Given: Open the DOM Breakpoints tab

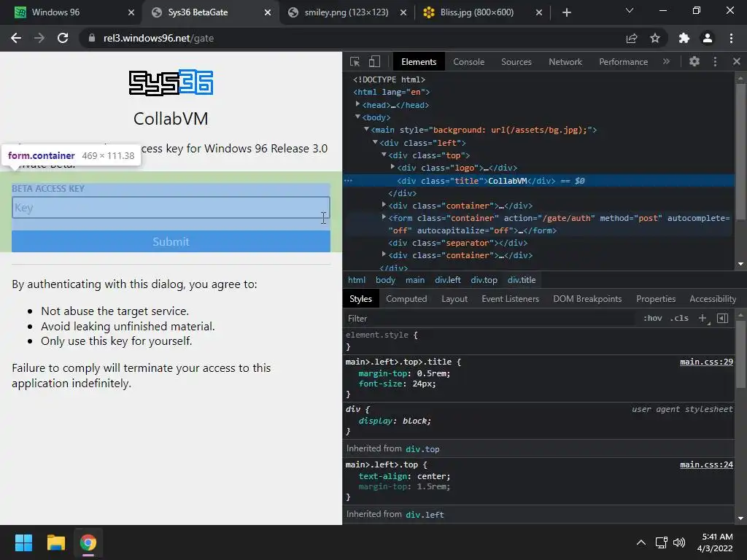Looking at the screenshot, I should [587, 298].
